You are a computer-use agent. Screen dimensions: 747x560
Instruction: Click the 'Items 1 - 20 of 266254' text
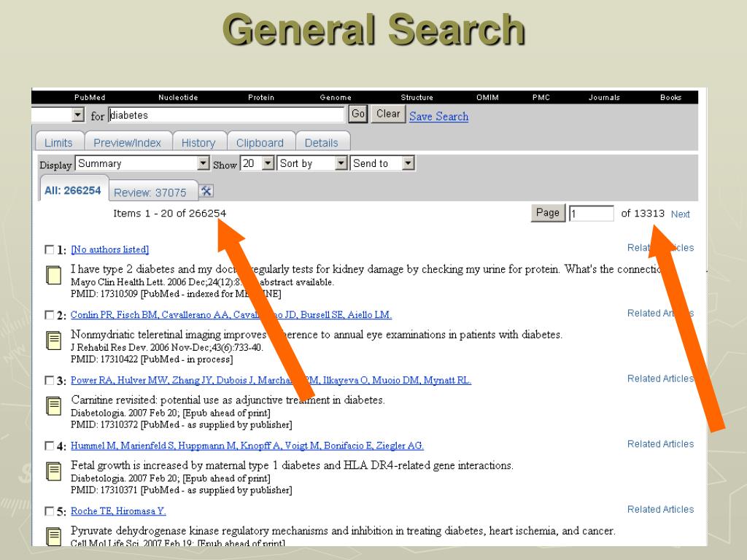(169, 214)
